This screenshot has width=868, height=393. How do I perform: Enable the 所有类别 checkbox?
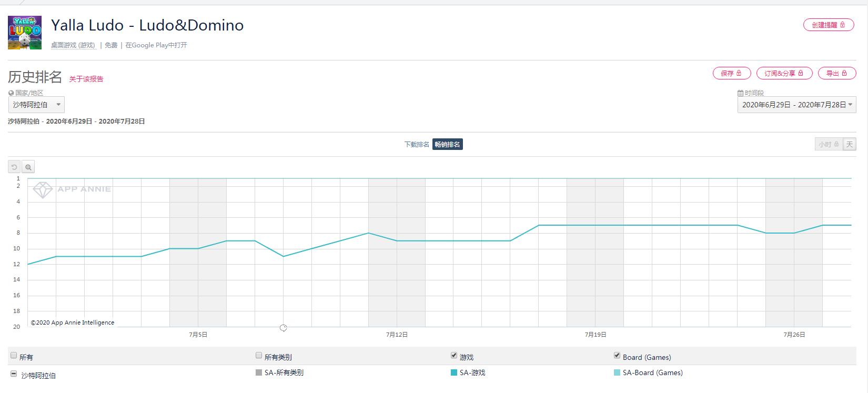[x=259, y=356]
